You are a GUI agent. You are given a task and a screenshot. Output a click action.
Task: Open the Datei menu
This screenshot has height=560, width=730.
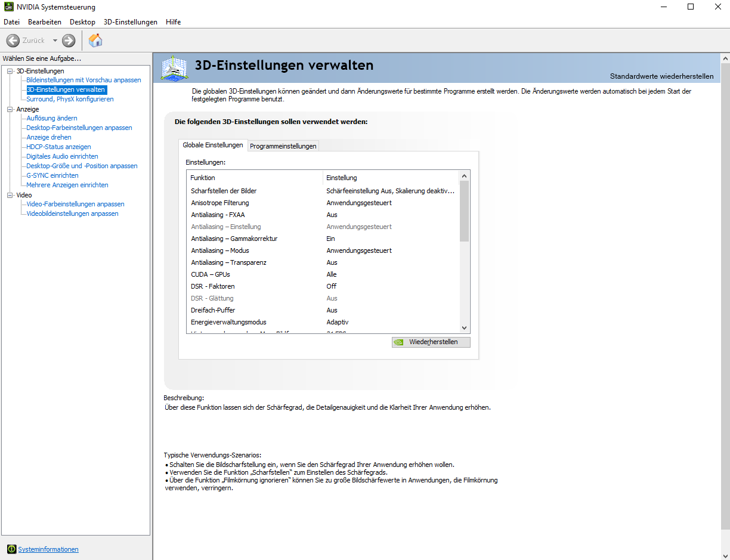point(11,22)
